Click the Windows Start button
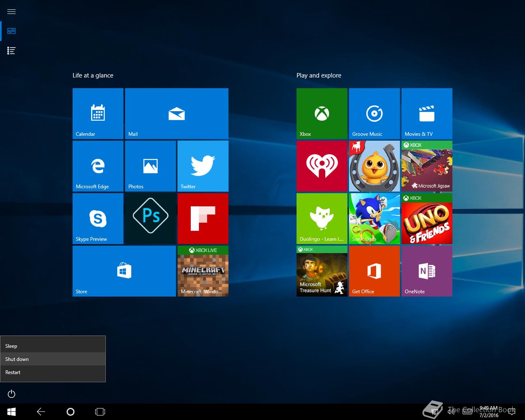 (11, 412)
